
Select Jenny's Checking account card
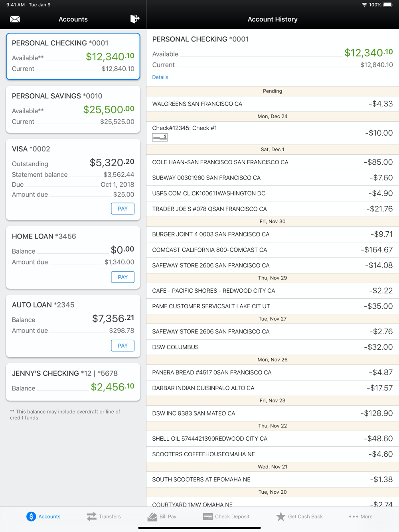pos(73,381)
